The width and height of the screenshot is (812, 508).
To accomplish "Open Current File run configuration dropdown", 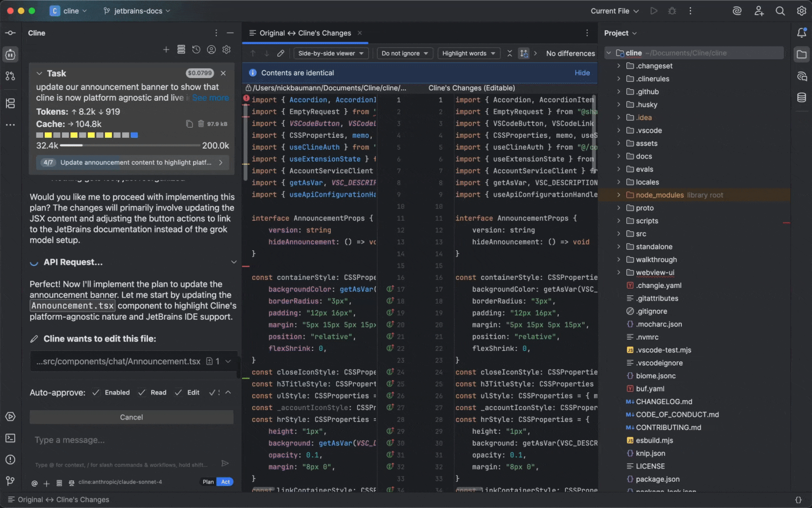I will (x=615, y=11).
